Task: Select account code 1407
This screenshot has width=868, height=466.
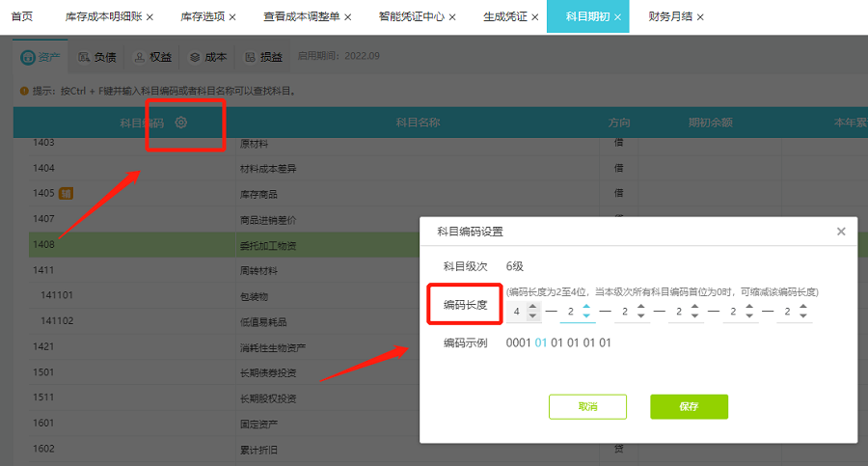Action: click(x=43, y=219)
